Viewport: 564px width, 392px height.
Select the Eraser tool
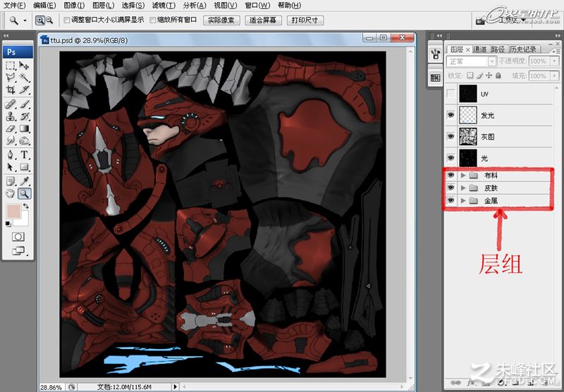(x=11, y=128)
